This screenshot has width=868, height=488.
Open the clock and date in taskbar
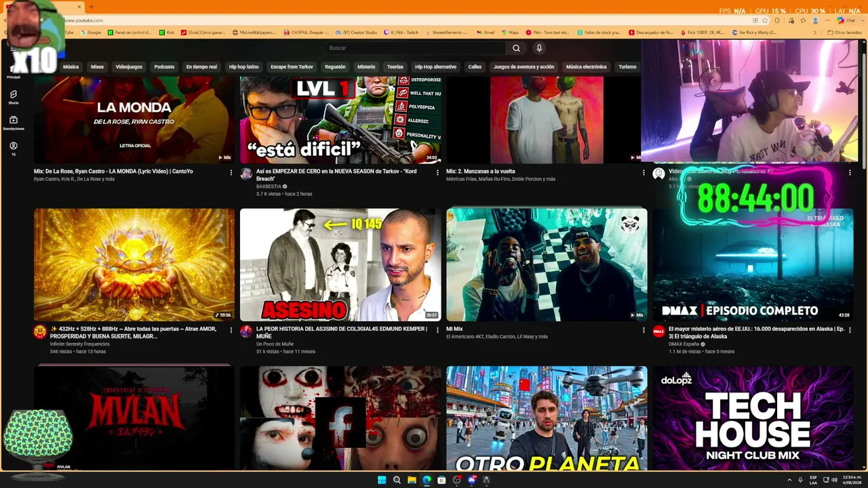[852, 480]
